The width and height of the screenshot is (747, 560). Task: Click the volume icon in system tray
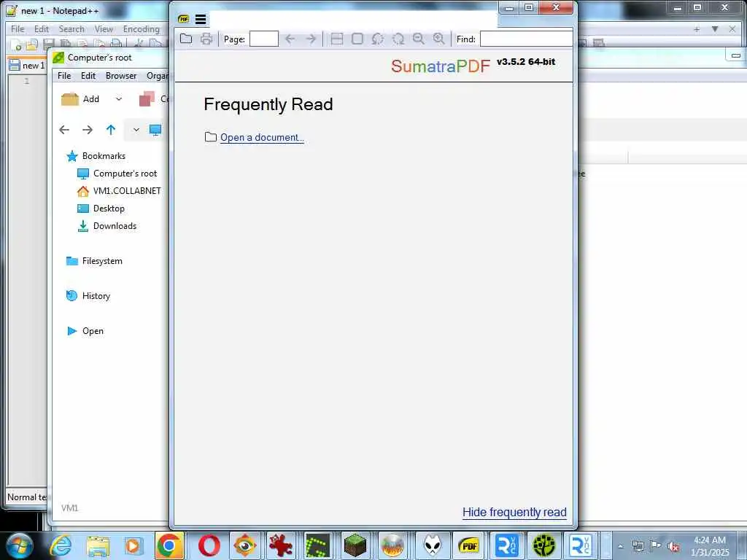[x=673, y=546]
